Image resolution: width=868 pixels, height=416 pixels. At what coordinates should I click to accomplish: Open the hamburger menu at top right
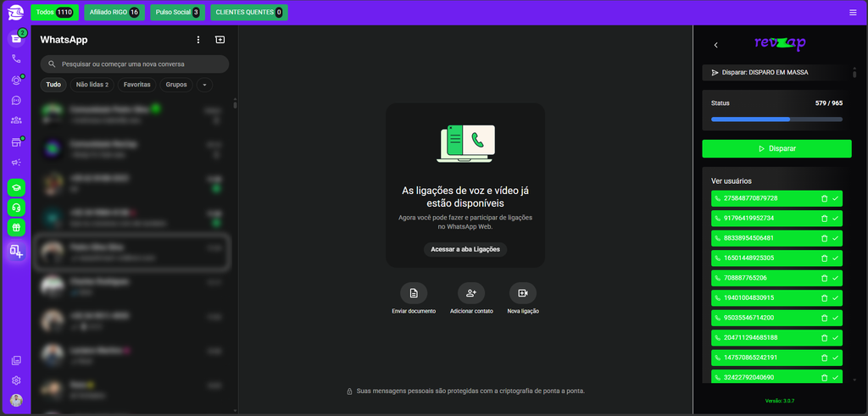pos(853,12)
